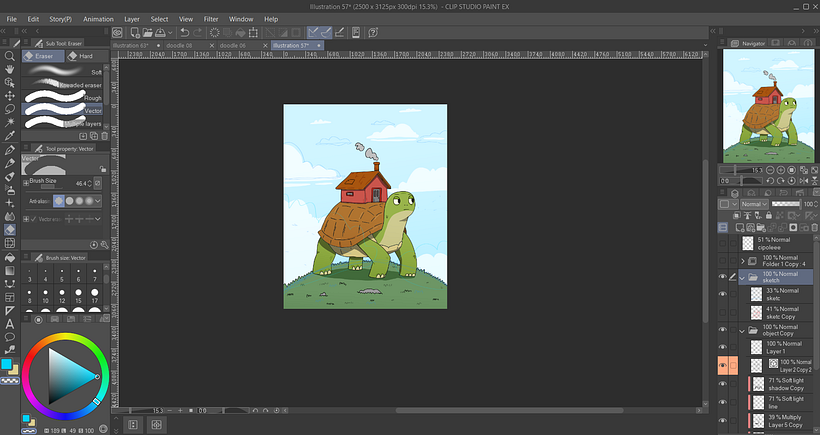
Task: Click Delete sub tool trash icon
Action: (x=104, y=136)
